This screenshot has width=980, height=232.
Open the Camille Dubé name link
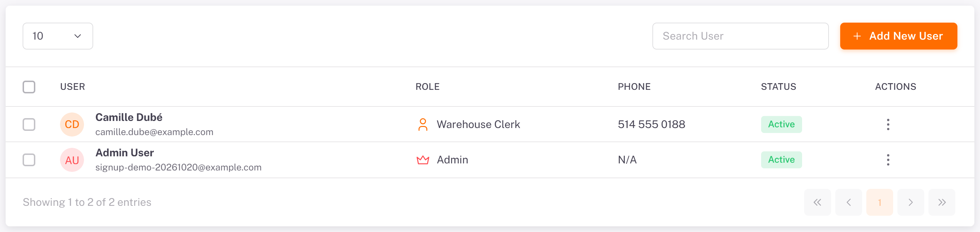pos(129,117)
